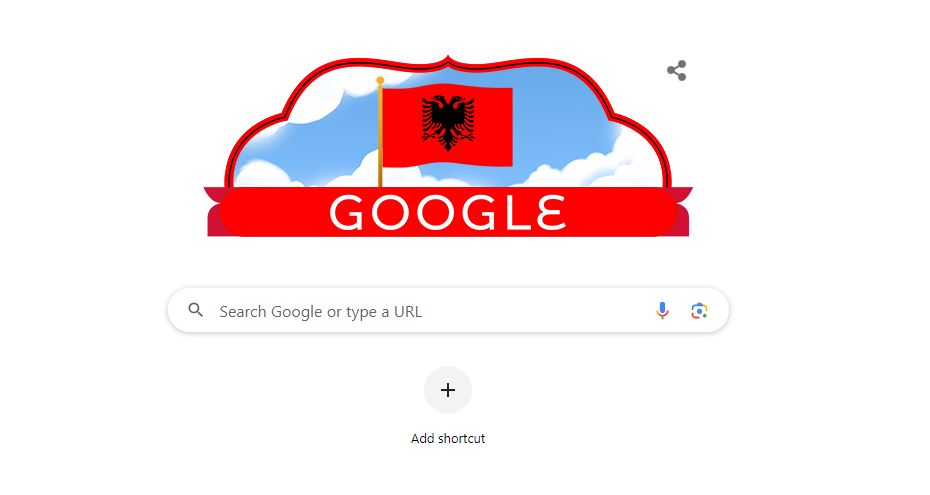Click the wooden flagpole below the flag
Image resolution: width=930 pixels, height=495 pixels.
coord(380,177)
